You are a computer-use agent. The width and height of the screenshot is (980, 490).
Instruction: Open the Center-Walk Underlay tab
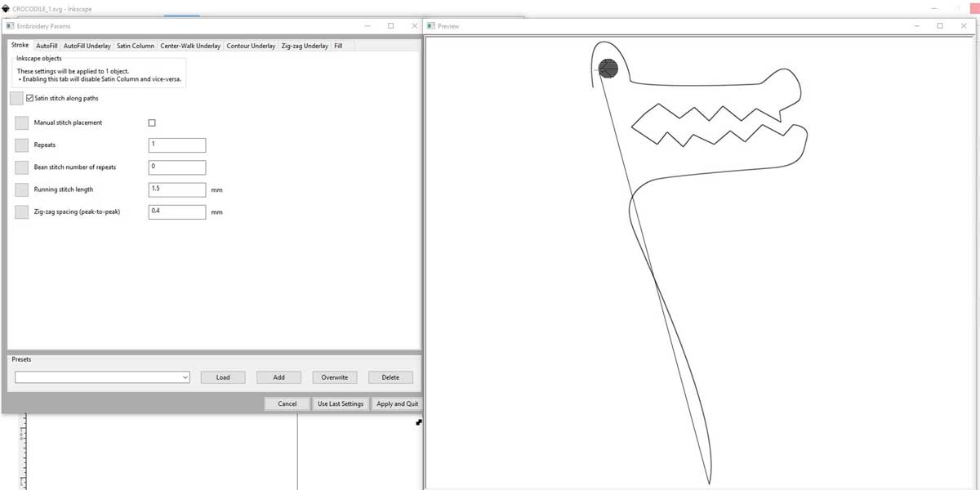pyautogui.click(x=190, y=46)
